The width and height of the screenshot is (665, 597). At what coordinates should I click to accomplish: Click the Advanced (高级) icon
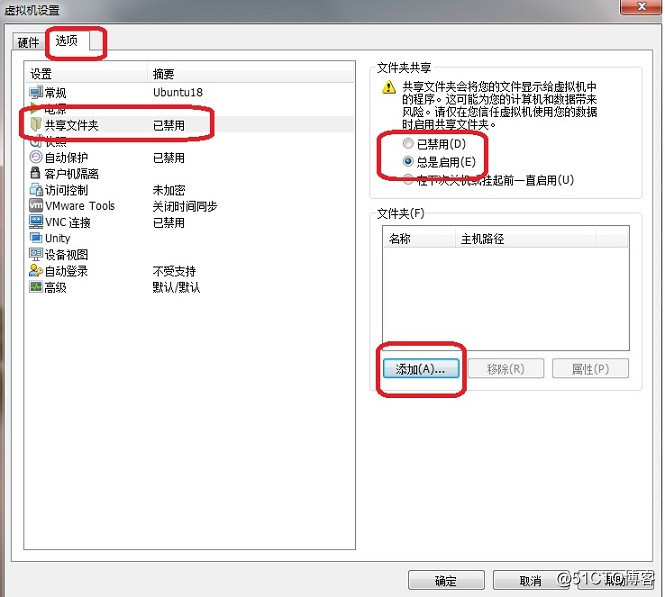pos(36,287)
